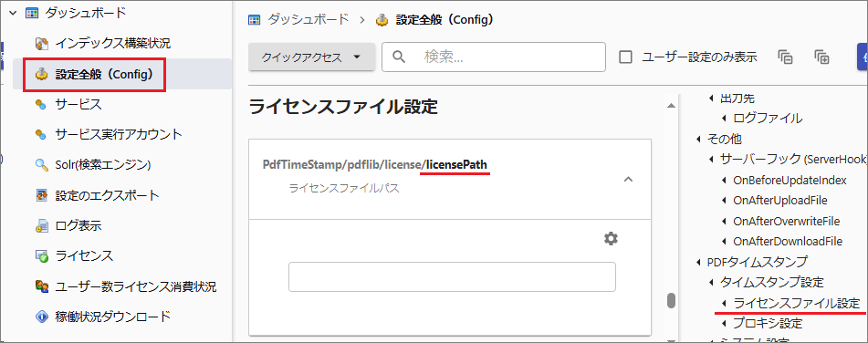Image resolution: width=868 pixels, height=343 pixels.
Task: Click the 設定全般（Config） breadcrumb
Action: pos(444,20)
